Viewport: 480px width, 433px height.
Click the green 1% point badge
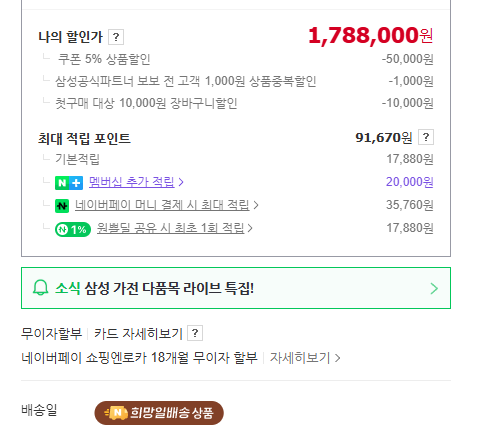click(x=73, y=229)
